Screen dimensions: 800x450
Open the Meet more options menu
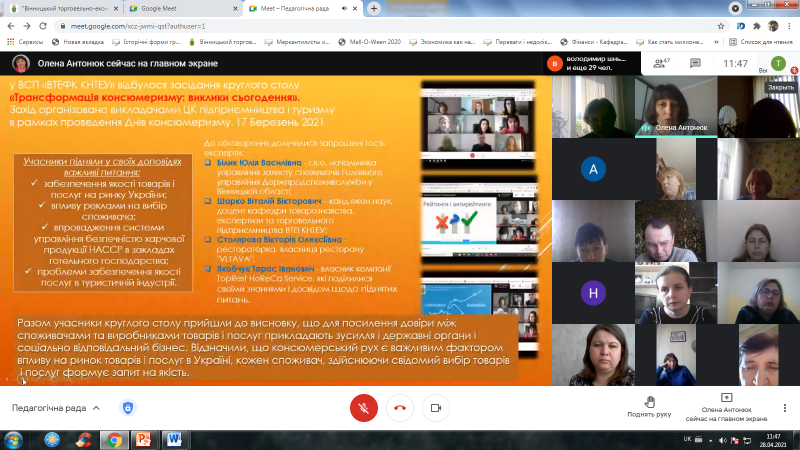point(785,408)
